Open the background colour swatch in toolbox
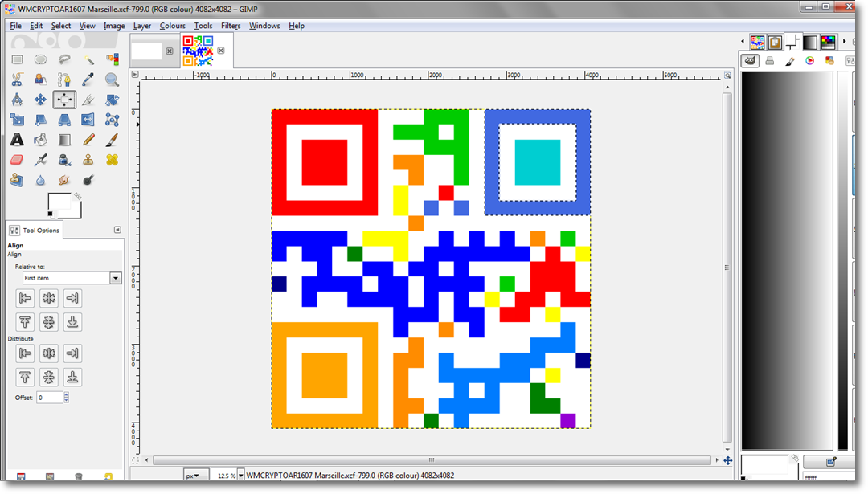Image resolution: width=868 pixels, height=494 pixels. [76, 212]
